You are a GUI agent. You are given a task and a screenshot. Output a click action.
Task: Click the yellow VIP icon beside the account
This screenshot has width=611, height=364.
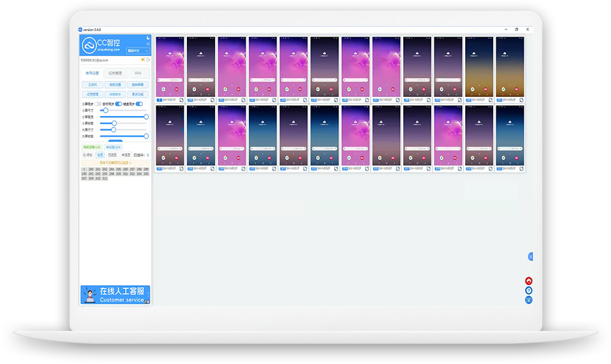(x=143, y=60)
